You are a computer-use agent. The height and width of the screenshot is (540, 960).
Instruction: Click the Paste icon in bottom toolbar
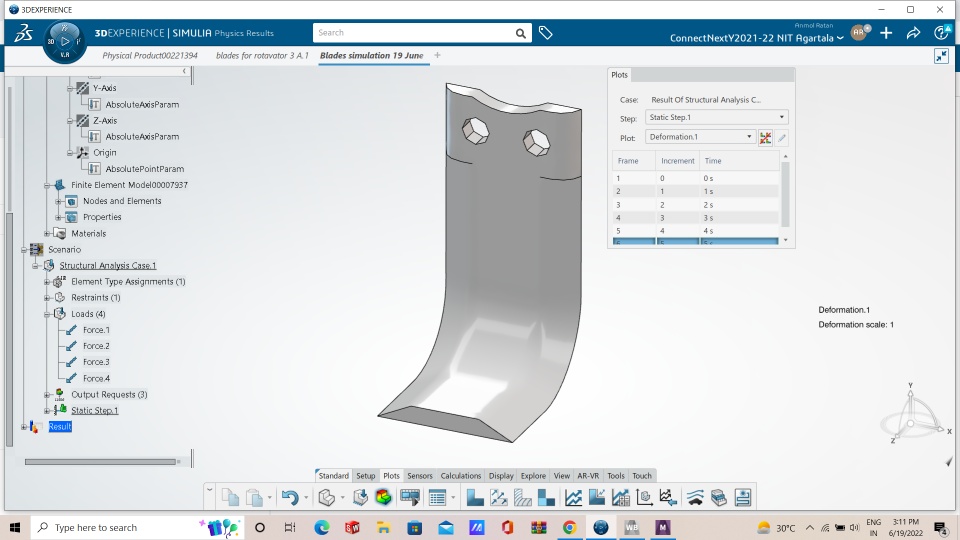click(x=254, y=497)
